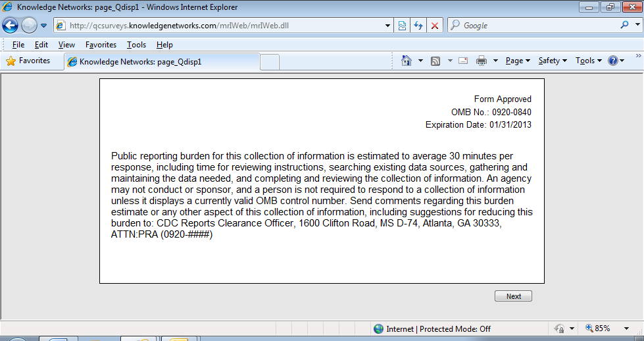Image resolution: width=644 pixels, height=341 pixels.
Task: Close the Internet Explorer window
Action: 632,7
